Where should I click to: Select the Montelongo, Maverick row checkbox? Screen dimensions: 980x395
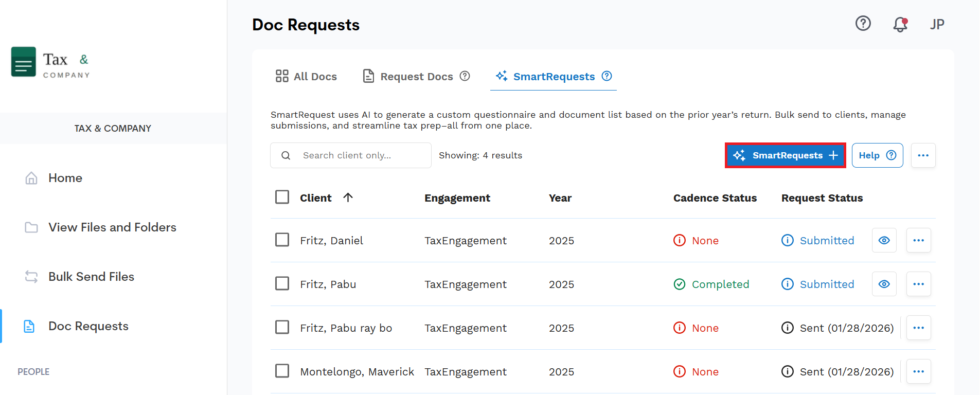pyautogui.click(x=282, y=371)
